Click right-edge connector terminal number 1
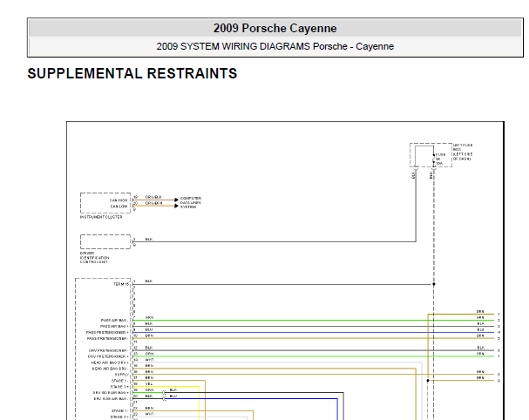Image resolution: width=529 pixels, height=420 pixels. pyautogui.click(x=498, y=314)
